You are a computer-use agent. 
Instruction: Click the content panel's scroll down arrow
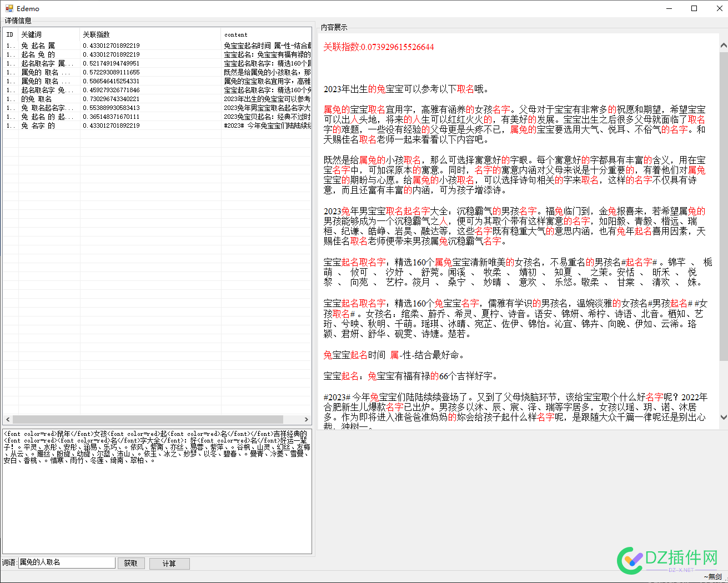723,417
